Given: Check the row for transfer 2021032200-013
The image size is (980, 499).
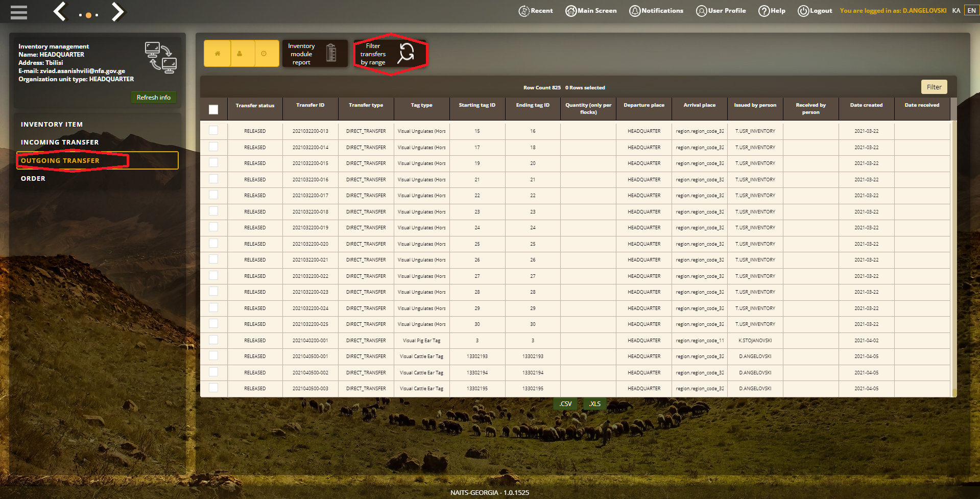Looking at the screenshot, I should click(x=213, y=131).
